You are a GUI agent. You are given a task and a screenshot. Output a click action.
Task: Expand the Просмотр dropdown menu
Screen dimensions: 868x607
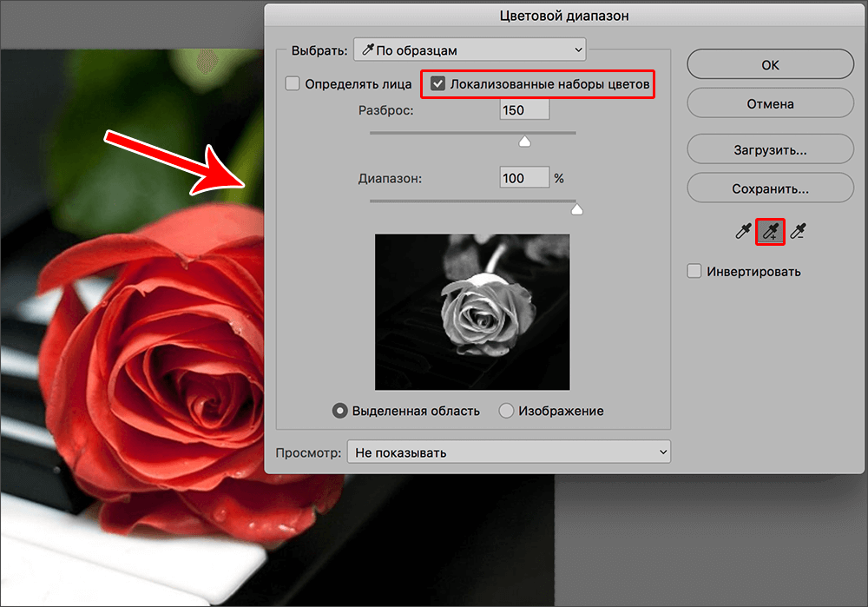pos(509,452)
